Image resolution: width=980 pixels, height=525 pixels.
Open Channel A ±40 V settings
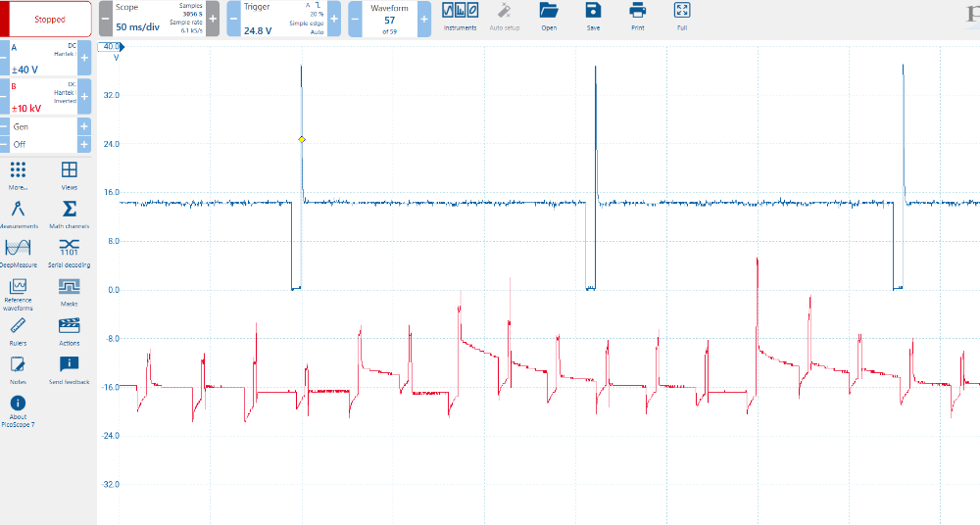click(42, 59)
